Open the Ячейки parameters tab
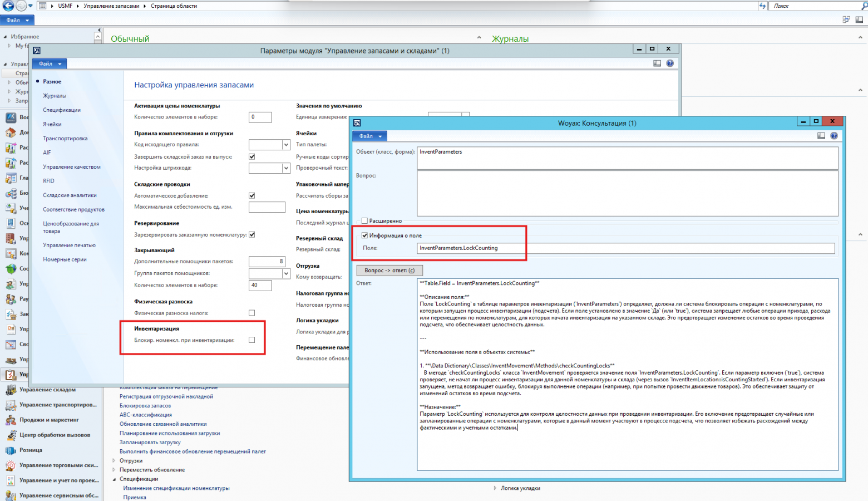 pyautogui.click(x=52, y=124)
